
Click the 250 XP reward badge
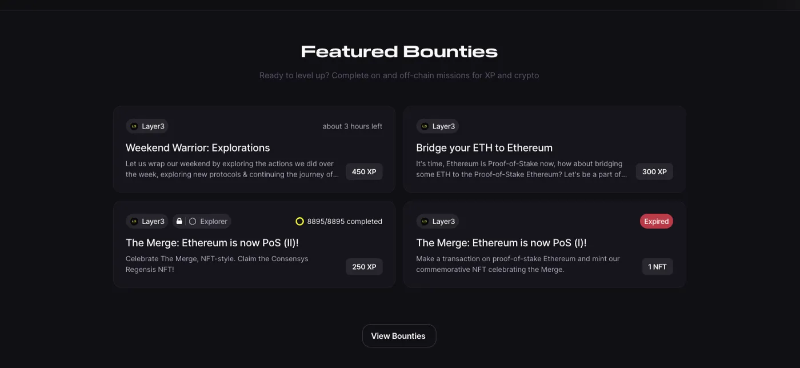364,267
